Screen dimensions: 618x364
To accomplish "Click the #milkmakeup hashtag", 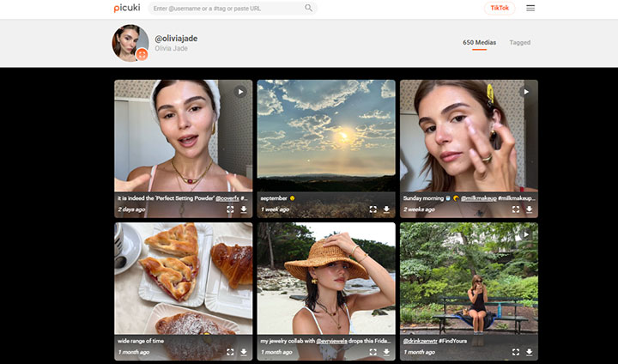I will pyautogui.click(x=516, y=198).
